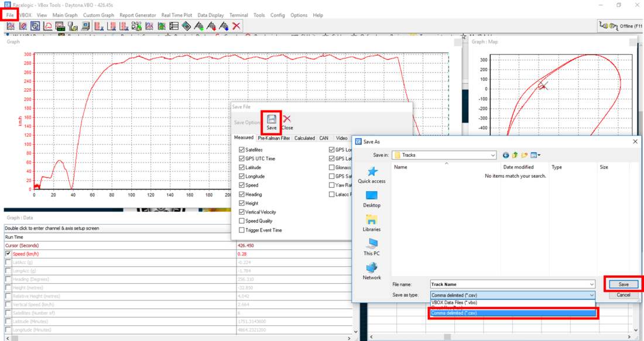Viewport: 644px width, 341px height.
Task: Click the blue Back arrow in Save As
Action: [506, 155]
